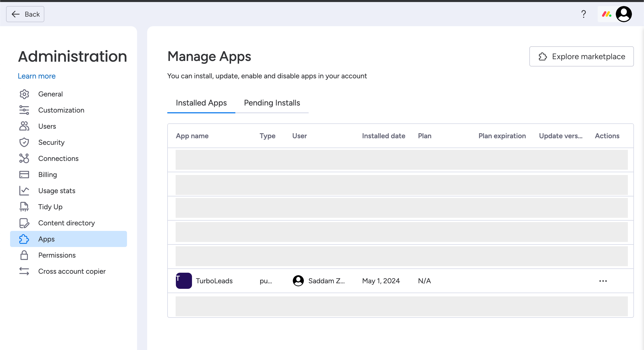Open Usage stats chart icon
The height and width of the screenshot is (350, 644).
pos(24,191)
